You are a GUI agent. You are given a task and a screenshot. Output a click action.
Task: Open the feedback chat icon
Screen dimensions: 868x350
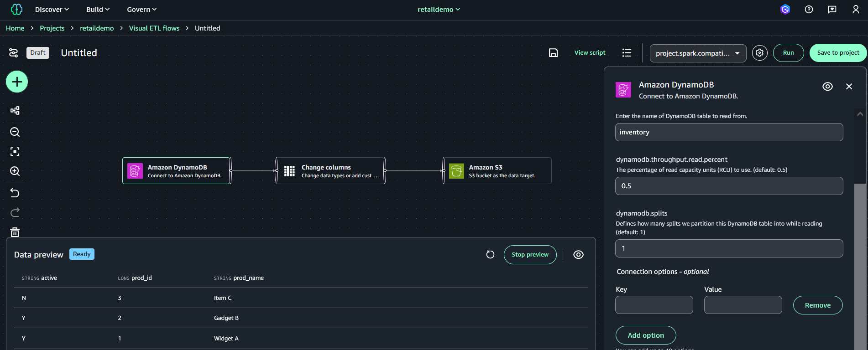(832, 9)
